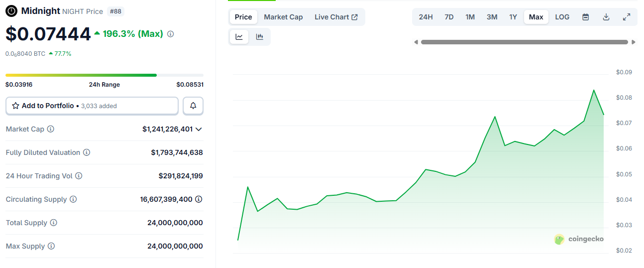Screen dimensions: 644x268
Task: Open info tooltip next to 196.3% (Max)
Action: pyautogui.click(x=171, y=34)
